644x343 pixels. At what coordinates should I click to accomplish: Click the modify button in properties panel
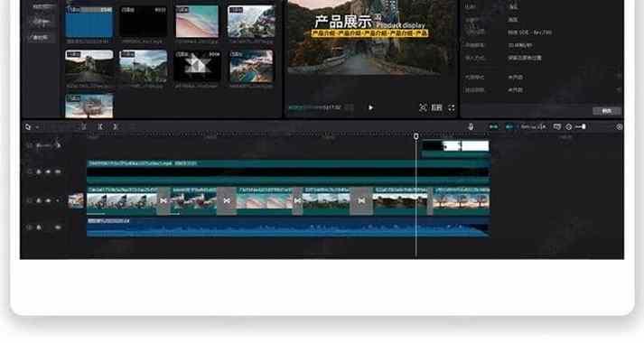pos(607,111)
